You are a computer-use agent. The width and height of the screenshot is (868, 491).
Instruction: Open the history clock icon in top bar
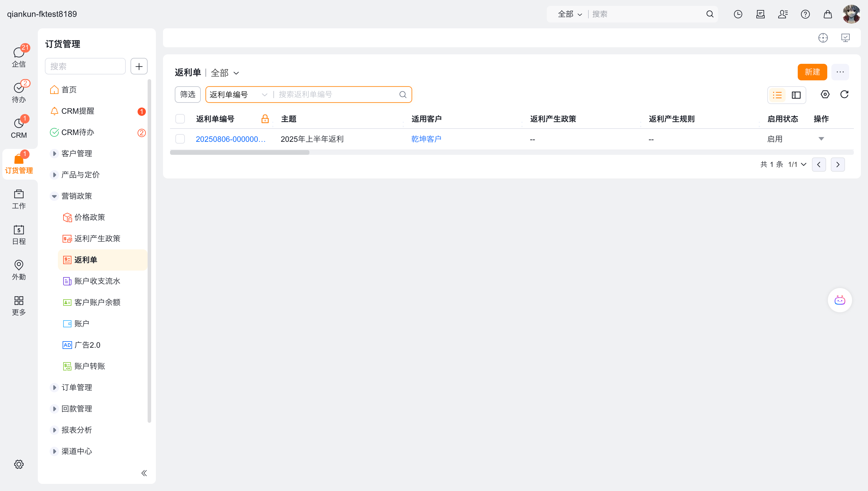tap(738, 14)
